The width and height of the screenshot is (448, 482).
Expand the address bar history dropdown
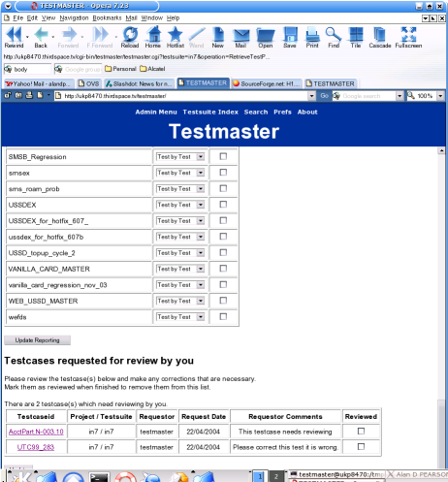point(311,96)
